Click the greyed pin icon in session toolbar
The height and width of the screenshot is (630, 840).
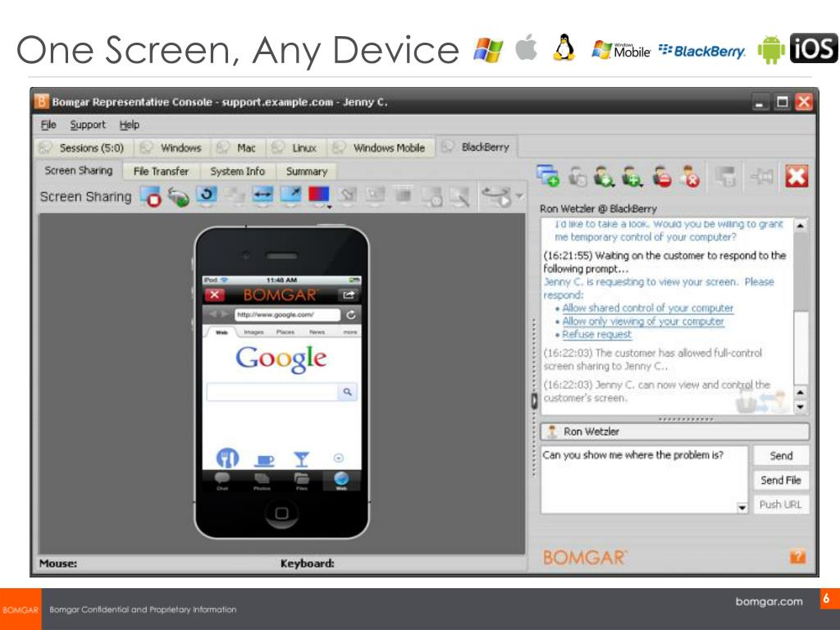click(x=760, y=176)
